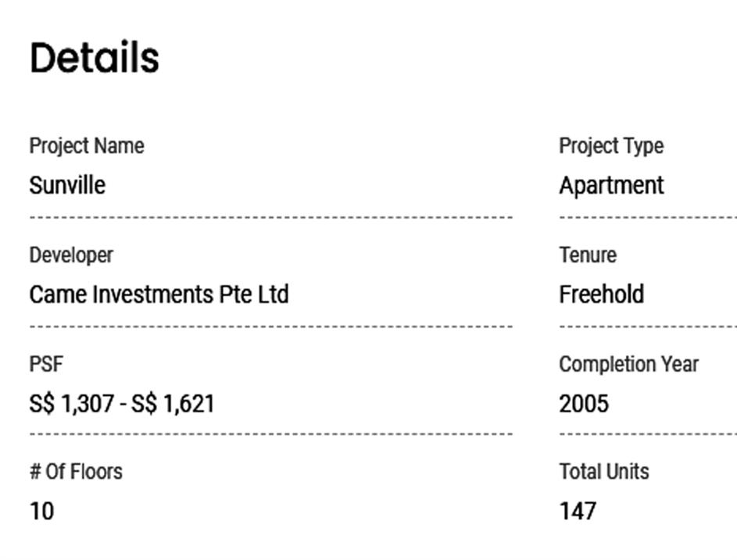Select the Apartment project type value
Screen dimensions: 737x560
coord(611,186)
